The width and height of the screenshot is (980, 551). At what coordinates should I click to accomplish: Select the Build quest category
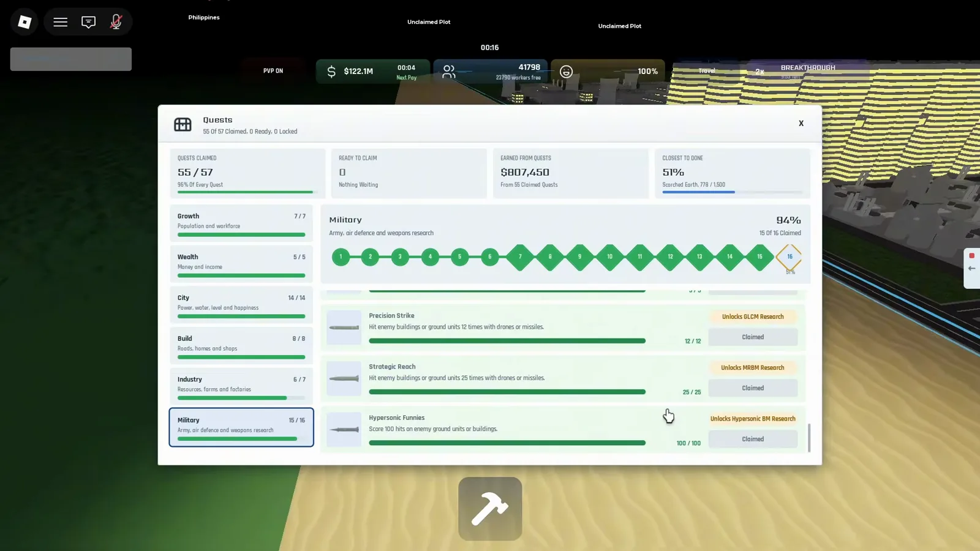241,346
